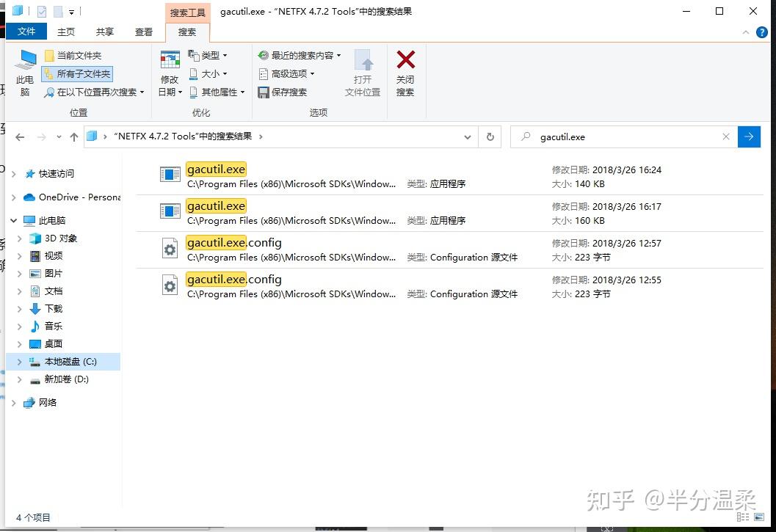Open the 主页 ribbon tab
The image size is (776, 532).
pos(66,32)
